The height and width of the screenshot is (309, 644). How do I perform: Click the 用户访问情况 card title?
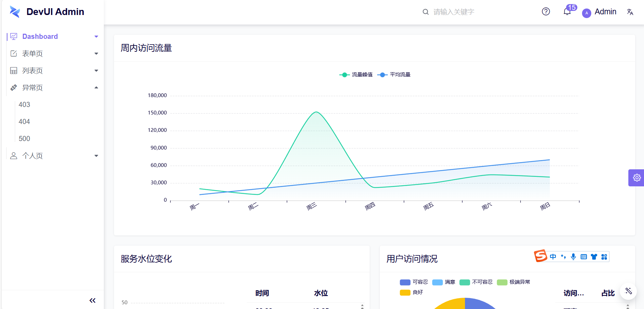pyautogui.click(x=412, y=259)
